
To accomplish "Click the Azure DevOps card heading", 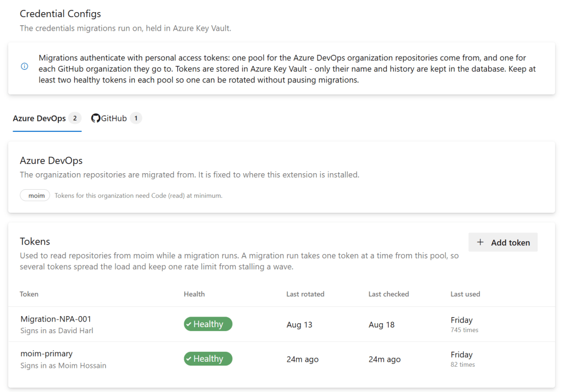I will pos(51,161).
